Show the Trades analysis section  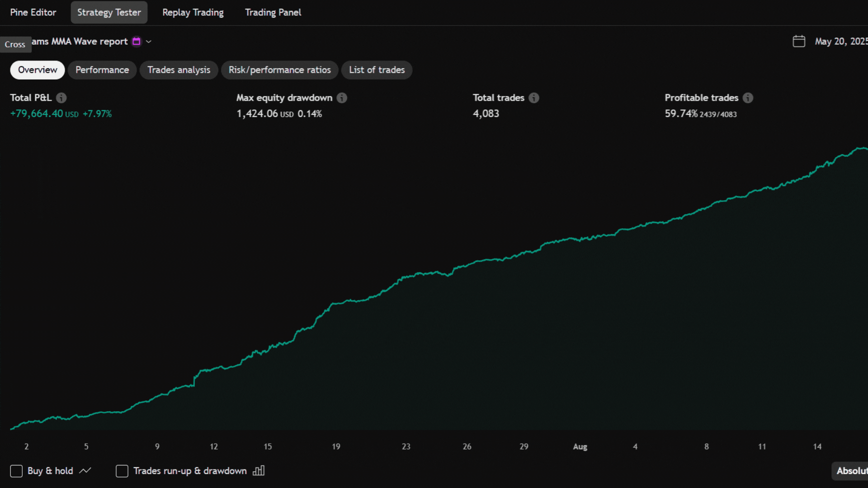pos(179,70)
